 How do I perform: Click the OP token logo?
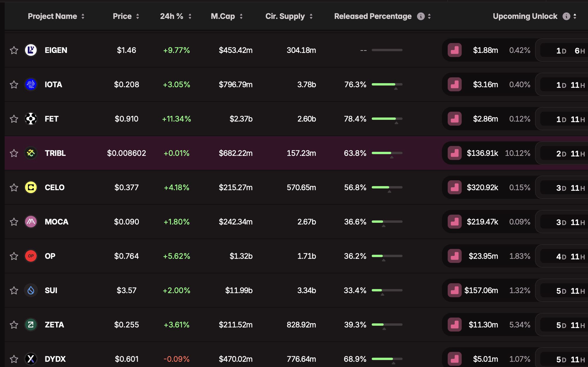click(x=31, y=256)
